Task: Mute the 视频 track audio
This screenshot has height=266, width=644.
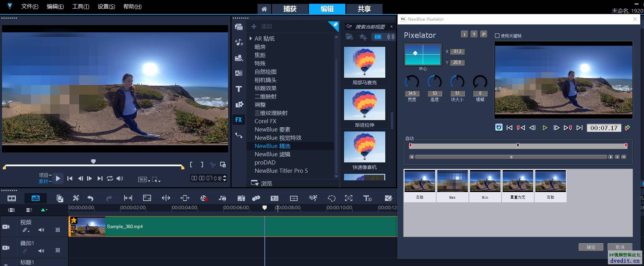Action: (41, 230)
